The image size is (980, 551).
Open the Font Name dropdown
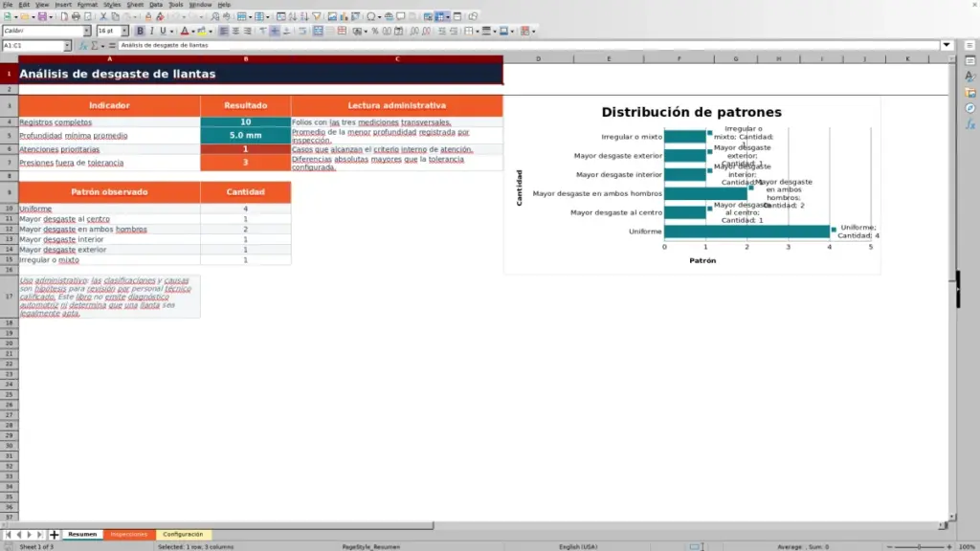tap(87, 32)
